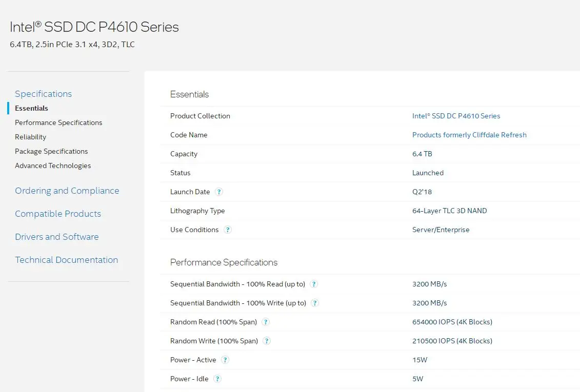Open the Specifications section in sidebar
This screenshot has width=580, height=392.
click(43, 94)
